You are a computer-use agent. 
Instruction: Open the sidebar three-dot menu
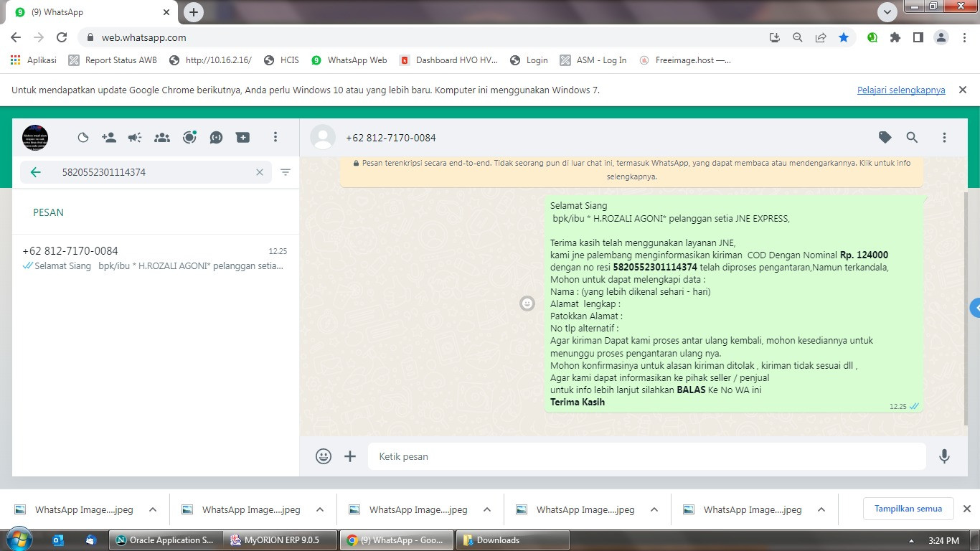click(x=275, y=137)
